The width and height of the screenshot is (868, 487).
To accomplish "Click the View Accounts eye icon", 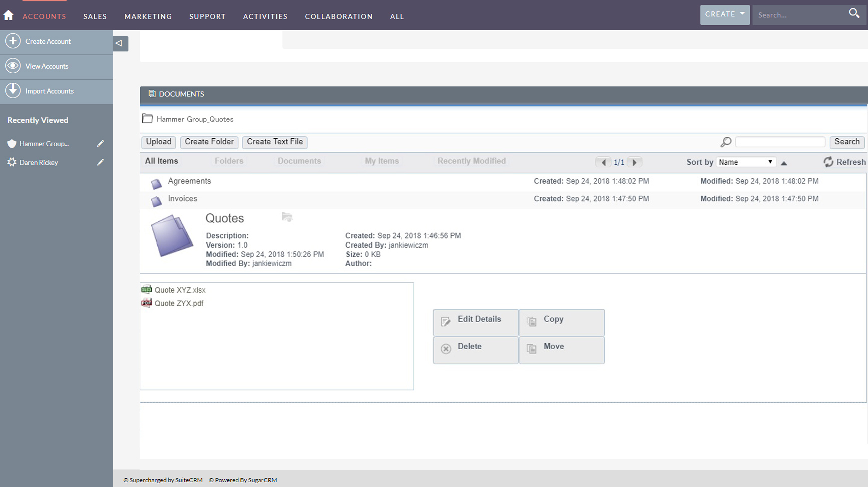I will pyautogui.click(x=13, y=66).
